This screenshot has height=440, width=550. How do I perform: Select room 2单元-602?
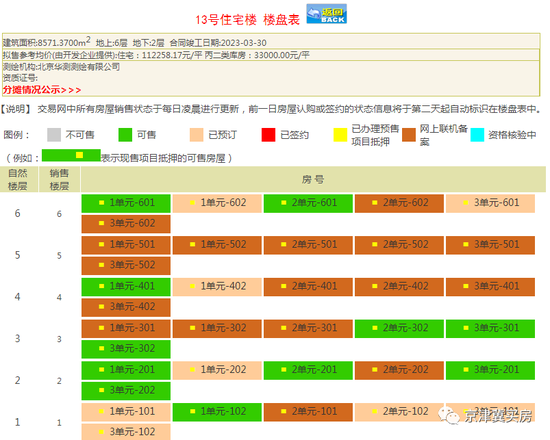(399, 204)
